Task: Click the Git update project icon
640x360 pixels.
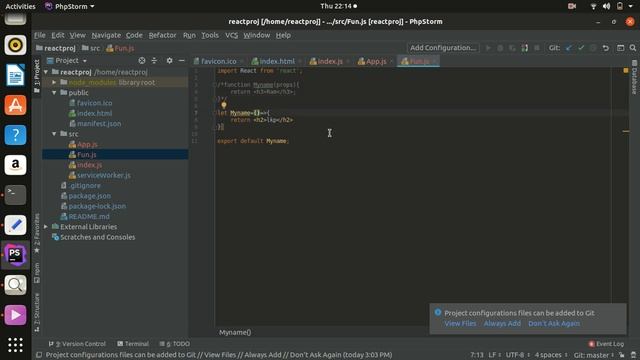Action: (569, 48)
